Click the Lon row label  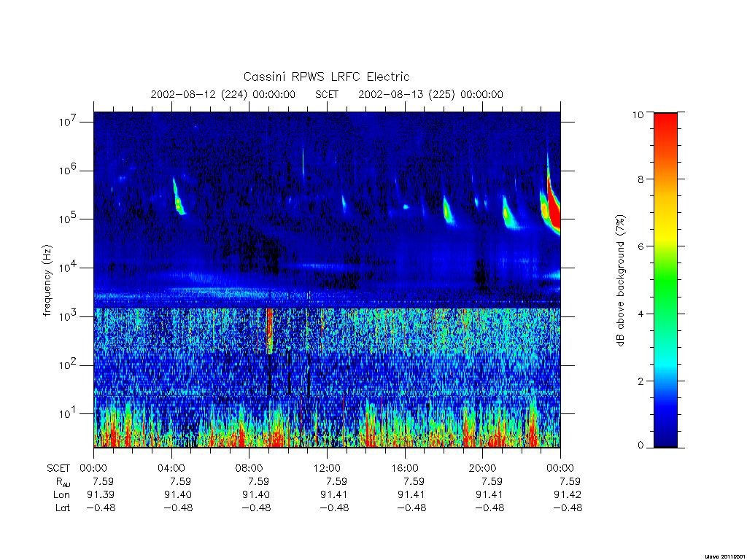click(x=61, y=495)
